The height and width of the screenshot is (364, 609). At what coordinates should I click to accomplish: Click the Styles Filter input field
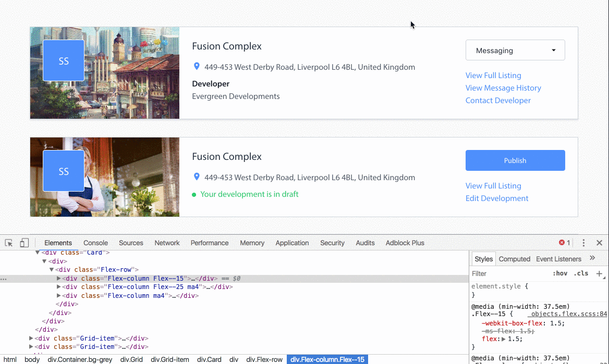pyautogui.click(x=509, y=273)
